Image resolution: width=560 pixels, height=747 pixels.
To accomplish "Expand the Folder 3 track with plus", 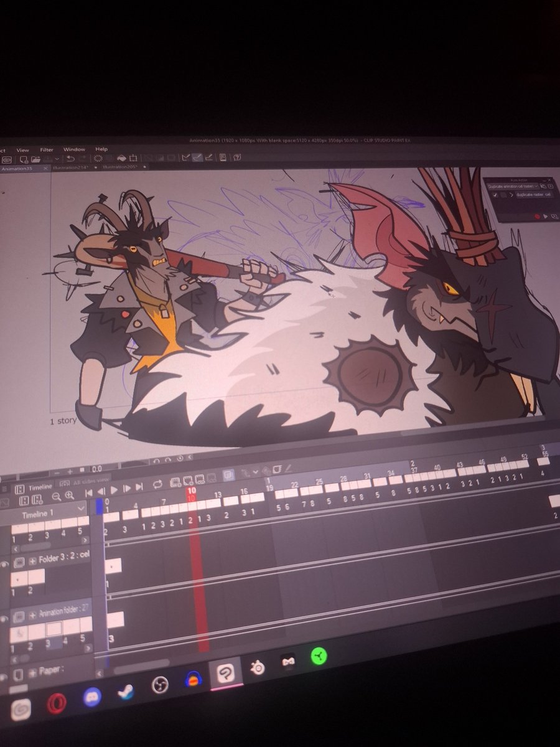I will point(32,561).
